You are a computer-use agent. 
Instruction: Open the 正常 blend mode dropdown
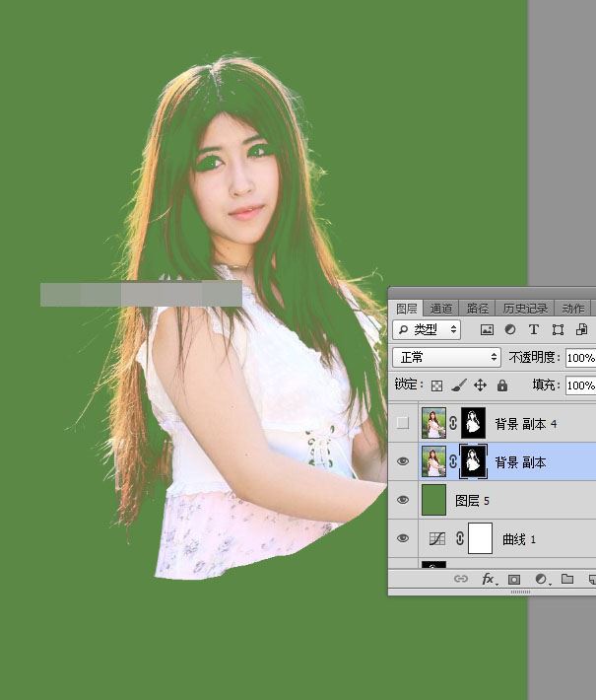[x=446, y=357]
